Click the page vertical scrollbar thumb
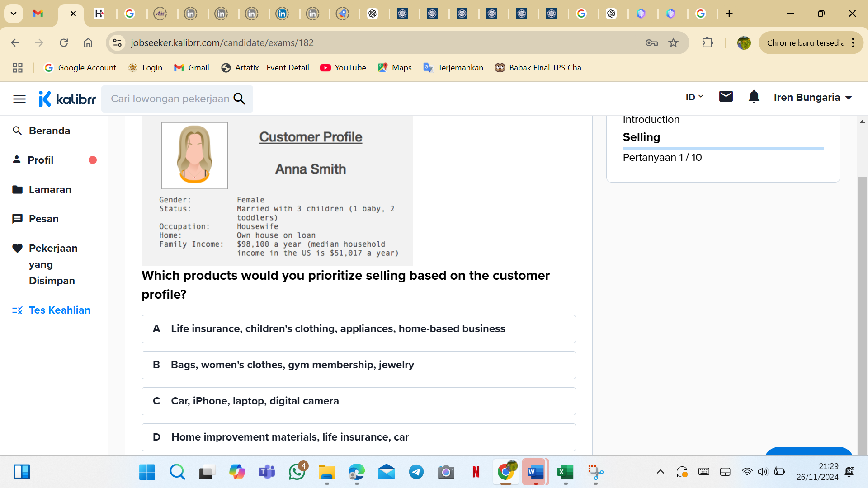The height and width of the screenshot is (488, 868). click(x=862, y=315)
